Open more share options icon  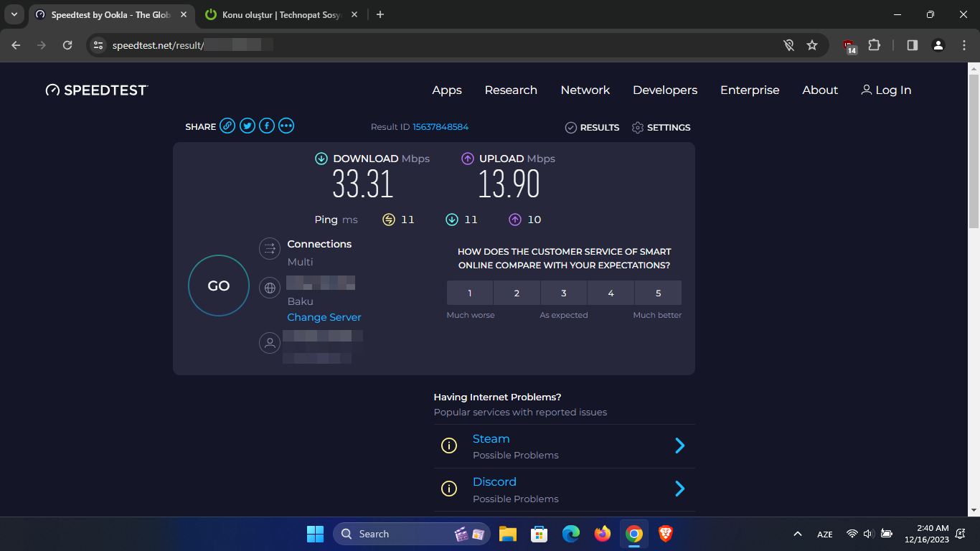[x=286, y=126]
